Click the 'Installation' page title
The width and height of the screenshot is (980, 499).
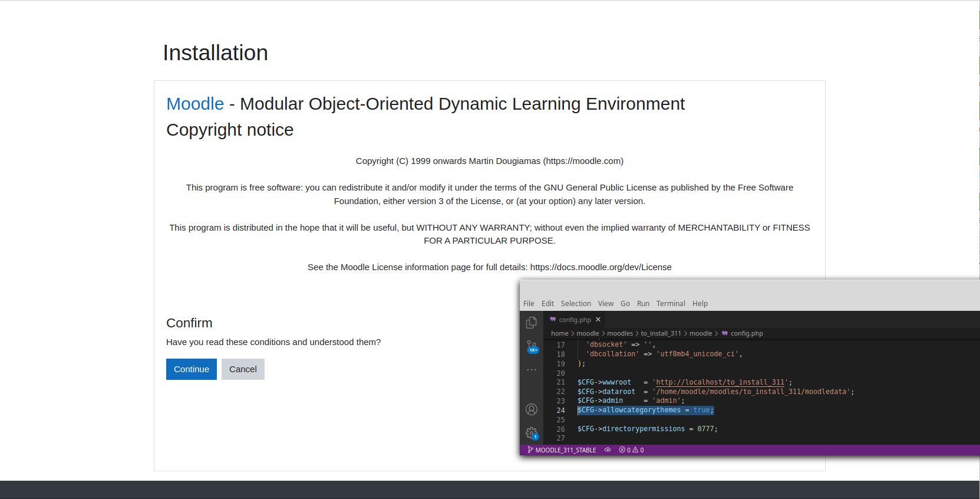click(215, 53)
